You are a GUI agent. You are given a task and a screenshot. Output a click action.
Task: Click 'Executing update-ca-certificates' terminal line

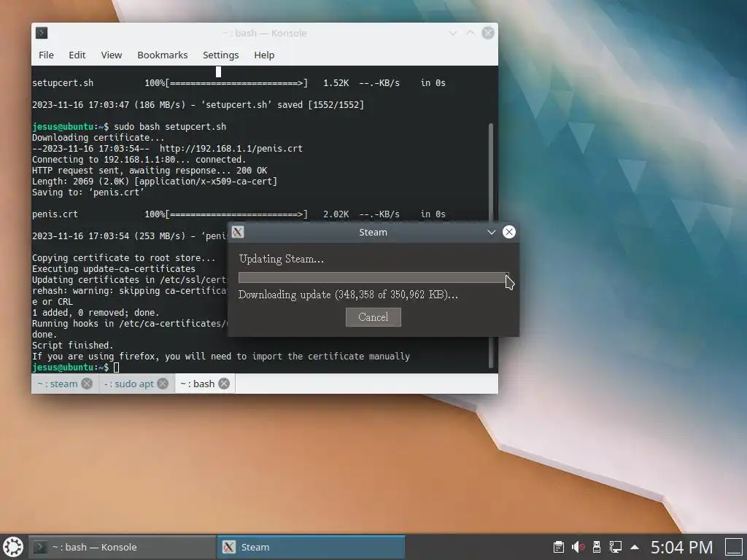113,268
